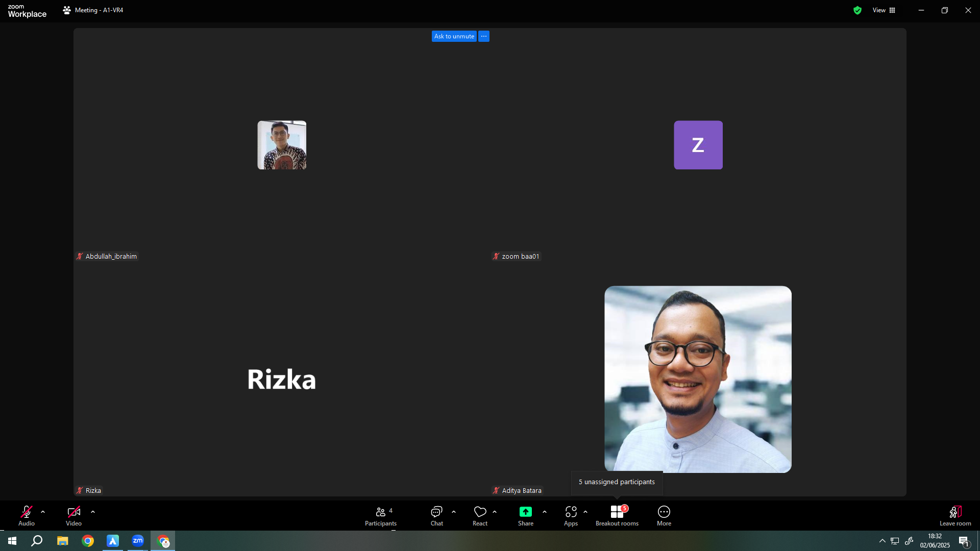Start screen sharing with the Share button
980x551 pixels.
click(526, 516)
